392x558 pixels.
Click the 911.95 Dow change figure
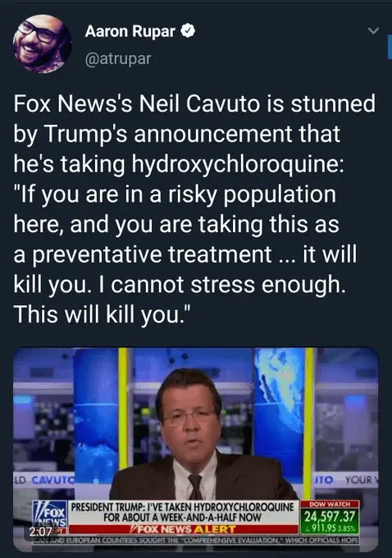[326, 528]
